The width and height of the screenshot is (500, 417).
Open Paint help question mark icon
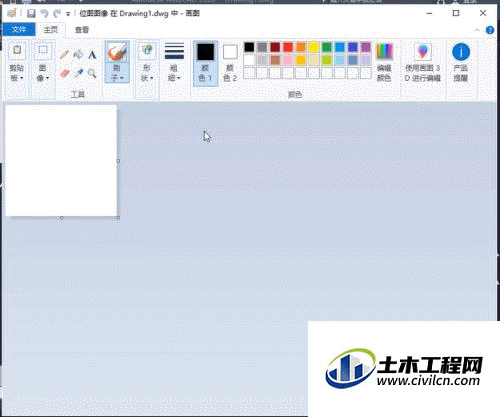pyautogui.click(x=490, y=30)
